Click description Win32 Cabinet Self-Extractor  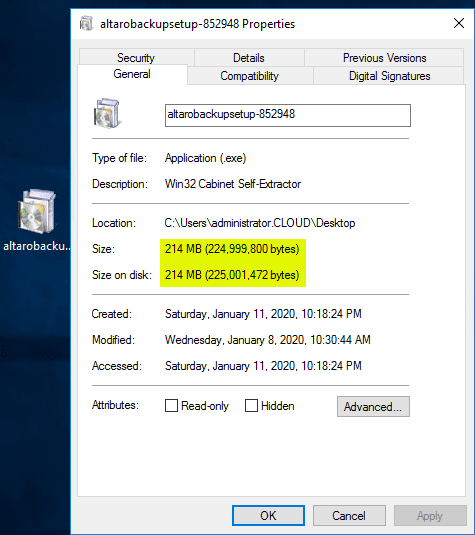[x=233, y=184]
